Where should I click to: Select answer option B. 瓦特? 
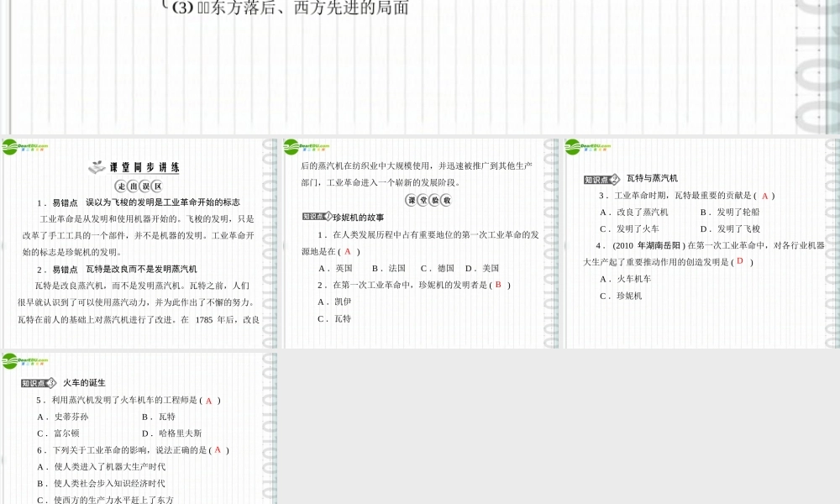[159, 416]
